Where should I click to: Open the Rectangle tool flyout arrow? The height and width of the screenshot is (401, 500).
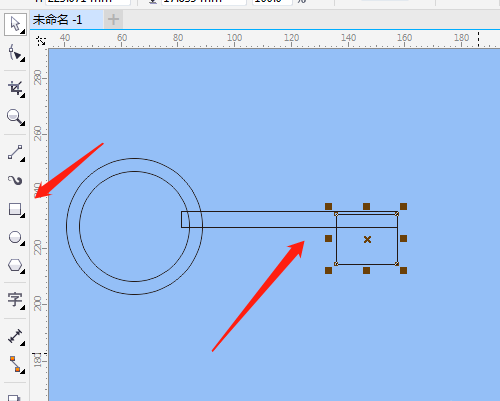coord(23,216)
